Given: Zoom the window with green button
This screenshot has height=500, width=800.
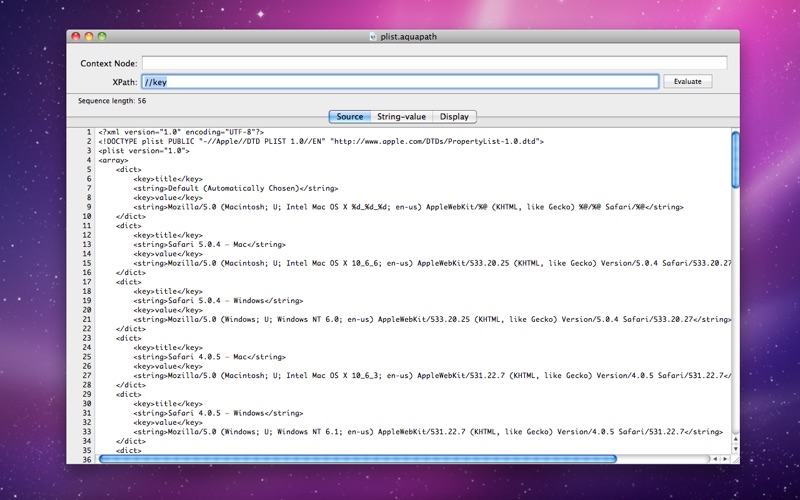Looking at the screenshot, I should (102, 36).
